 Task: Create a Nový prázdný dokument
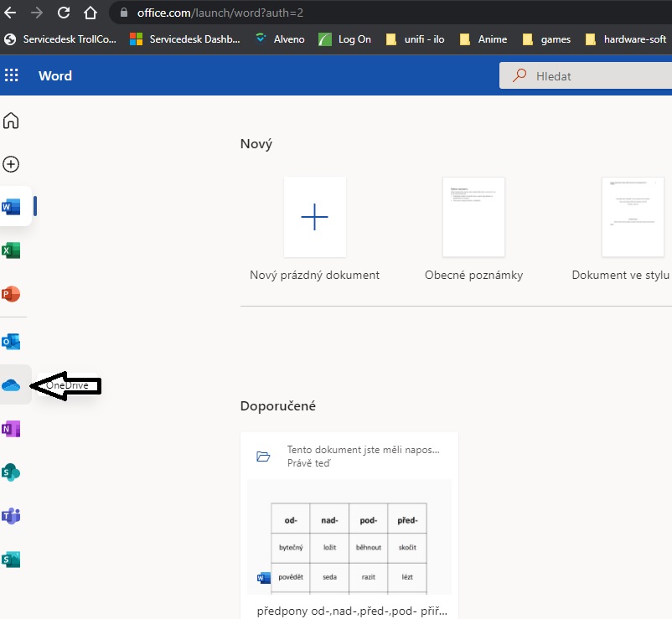click(x=315, y=217)
